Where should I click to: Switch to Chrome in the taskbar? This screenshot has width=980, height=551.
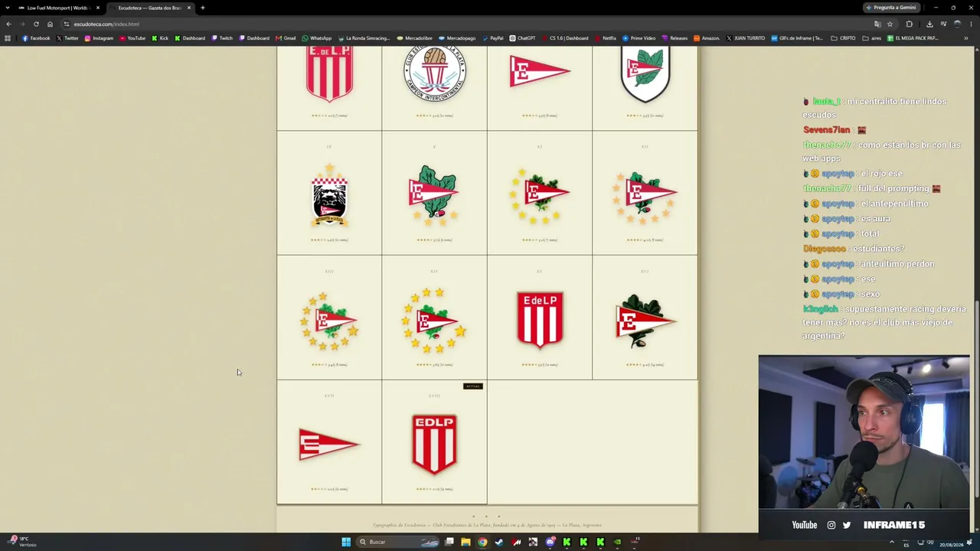tap(482, 542)
